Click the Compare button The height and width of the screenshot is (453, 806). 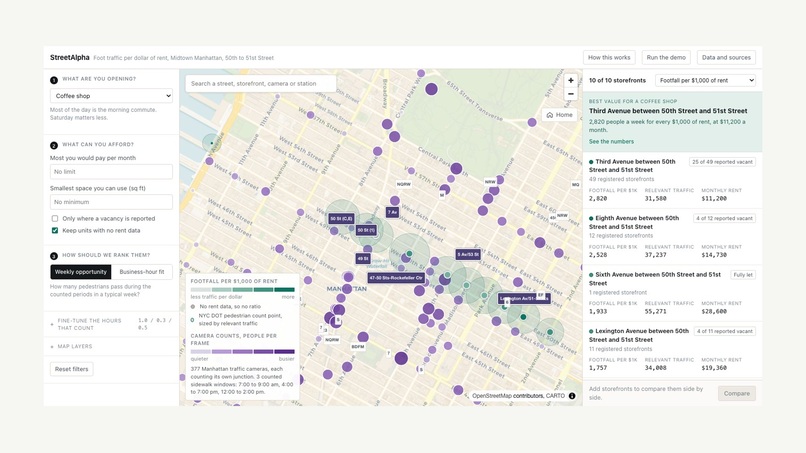(737, 393)
